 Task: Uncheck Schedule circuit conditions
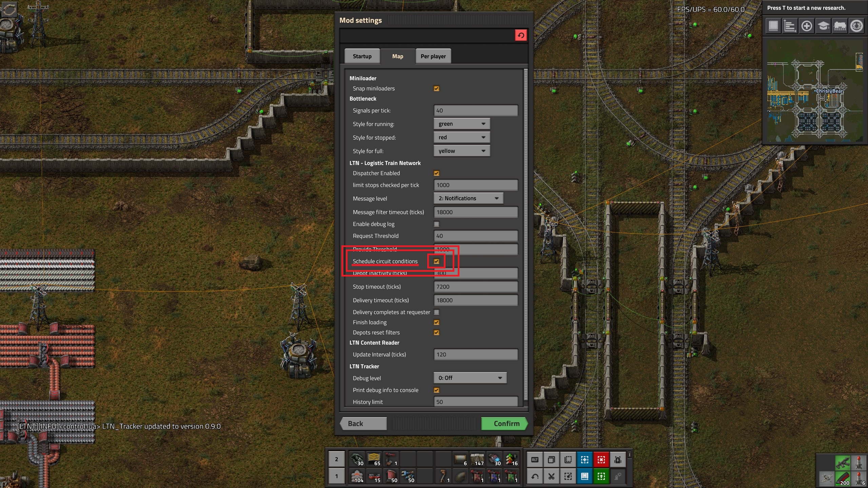[x=436, y=261]
